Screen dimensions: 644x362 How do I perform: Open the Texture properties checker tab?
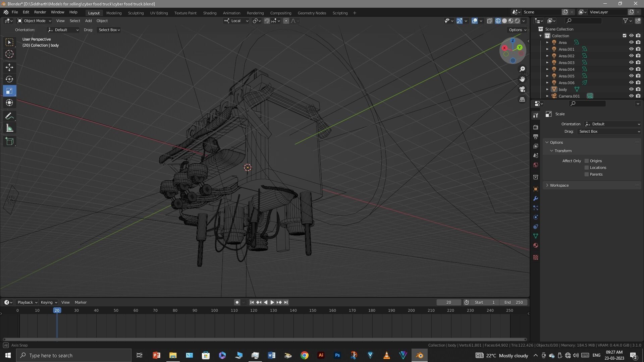click(536, 257)
